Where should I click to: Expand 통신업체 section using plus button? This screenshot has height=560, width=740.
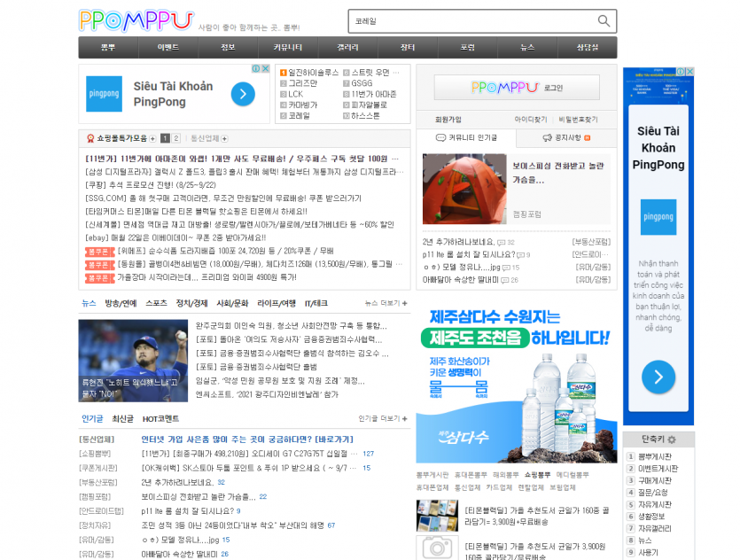click(224, 138)
